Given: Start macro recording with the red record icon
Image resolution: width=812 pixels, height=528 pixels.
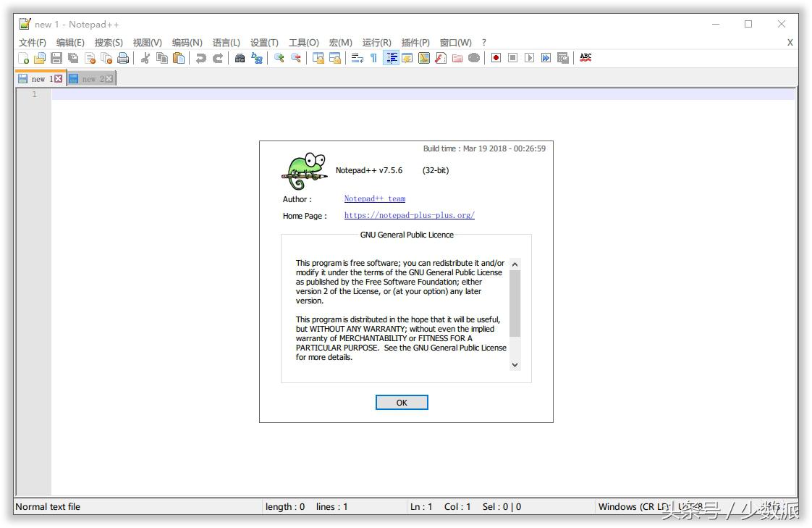Looking at the screenshot, I should [495, 57].
